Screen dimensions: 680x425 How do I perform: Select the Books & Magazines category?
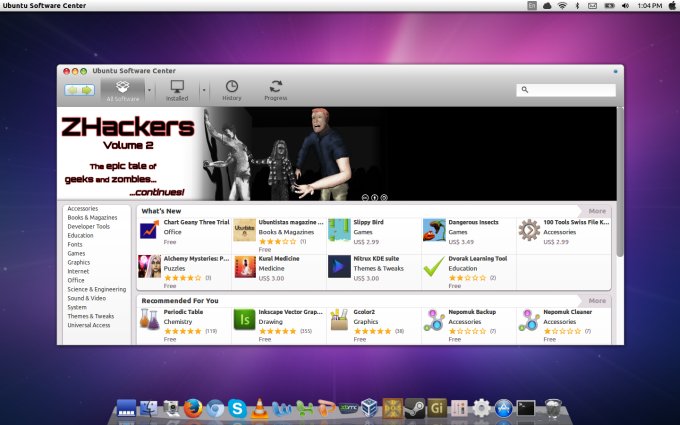[92, 218]
